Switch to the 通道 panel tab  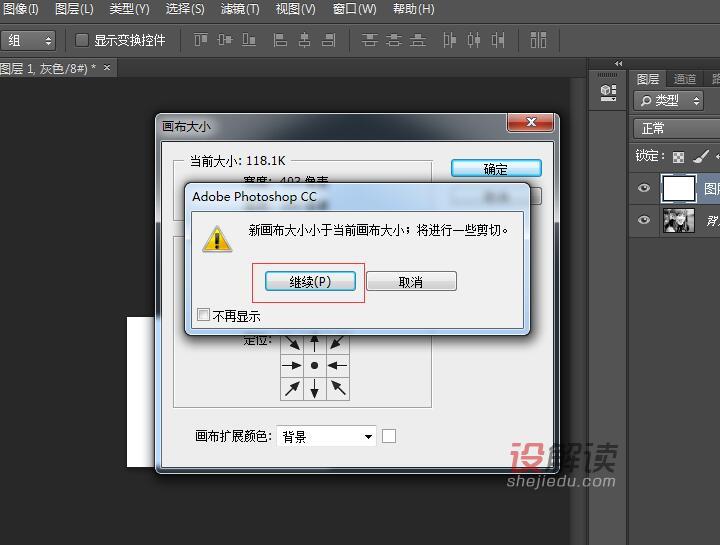(685, 79)
